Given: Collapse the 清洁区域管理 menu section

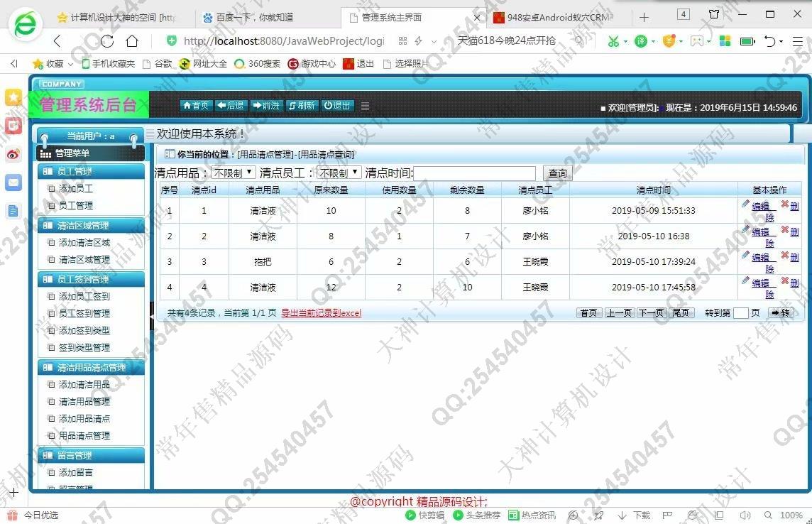Looking at the screenshot, I should tap(91, 225).
